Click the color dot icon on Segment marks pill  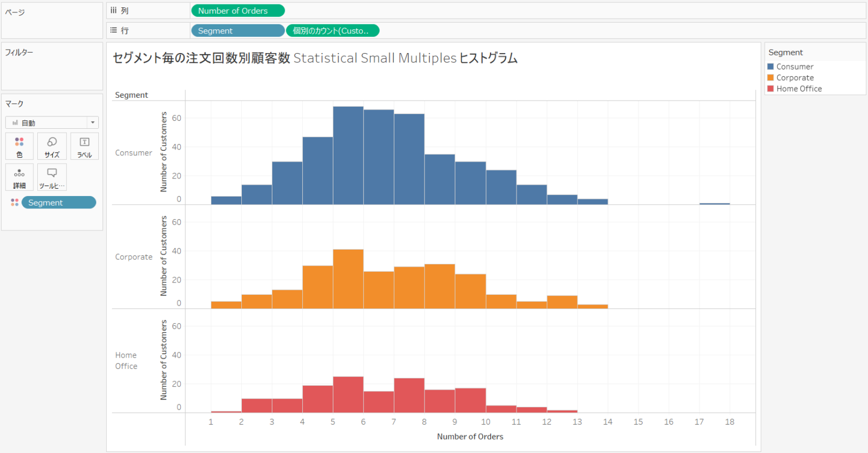click(14, 202)
